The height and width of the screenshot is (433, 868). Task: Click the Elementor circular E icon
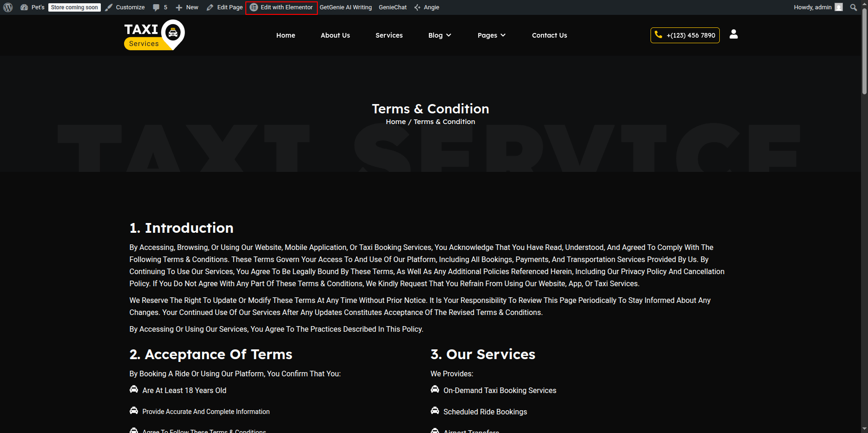[x=254, y=7]
